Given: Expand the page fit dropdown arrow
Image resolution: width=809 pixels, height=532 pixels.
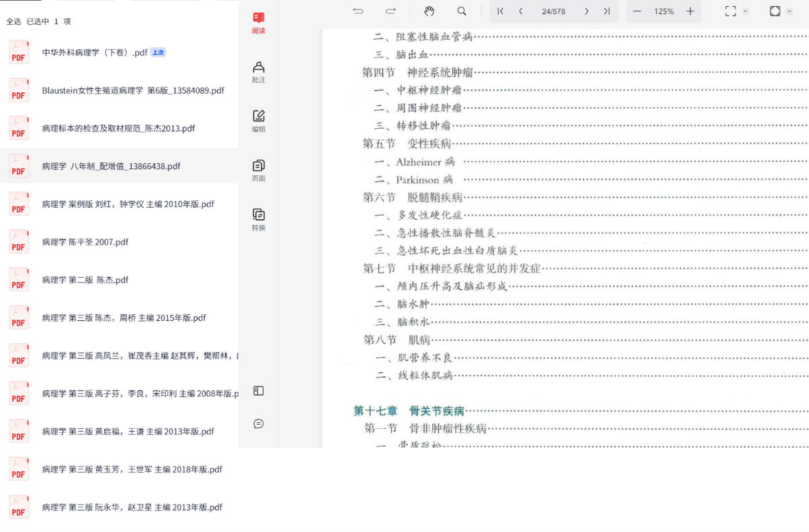Looking at the screenshot, I should coord(789,11).
